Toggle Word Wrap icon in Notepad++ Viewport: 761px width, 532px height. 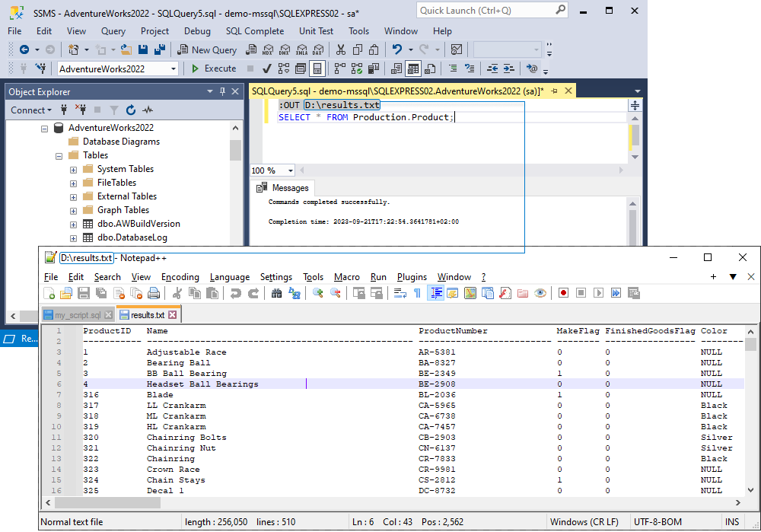(400, 293)
